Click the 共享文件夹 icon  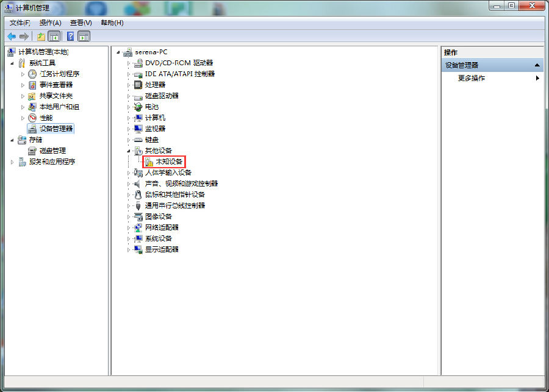click(x=32, y=96)
